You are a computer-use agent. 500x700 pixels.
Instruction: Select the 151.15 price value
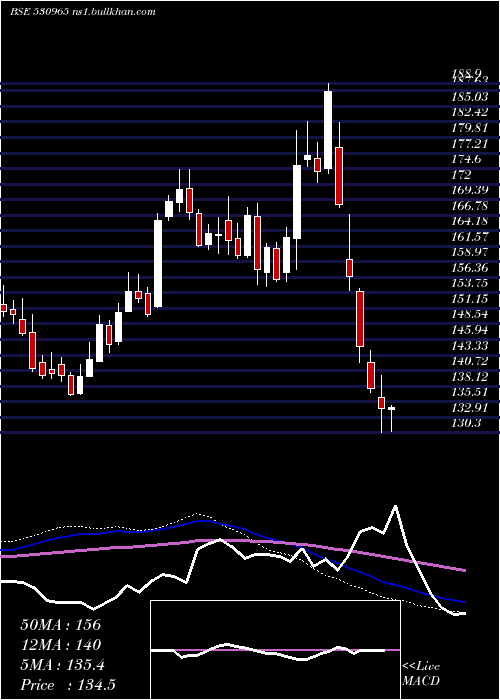469,299
